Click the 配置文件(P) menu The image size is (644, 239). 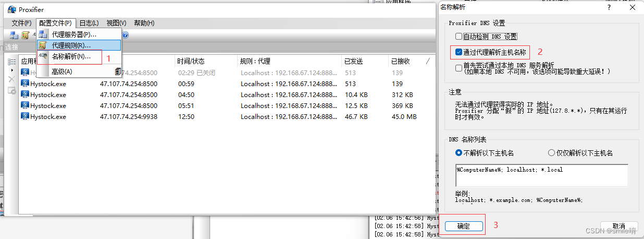coord(55,23)
